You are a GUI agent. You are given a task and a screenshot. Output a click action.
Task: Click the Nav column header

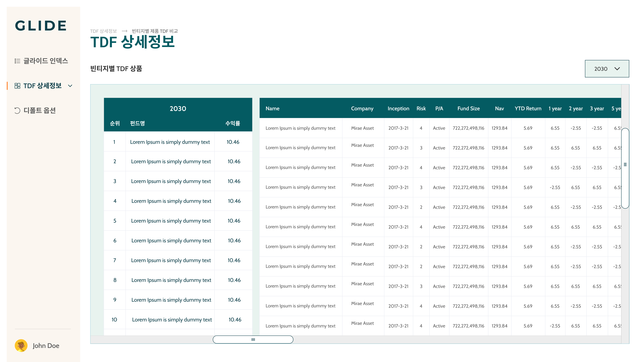499,108
